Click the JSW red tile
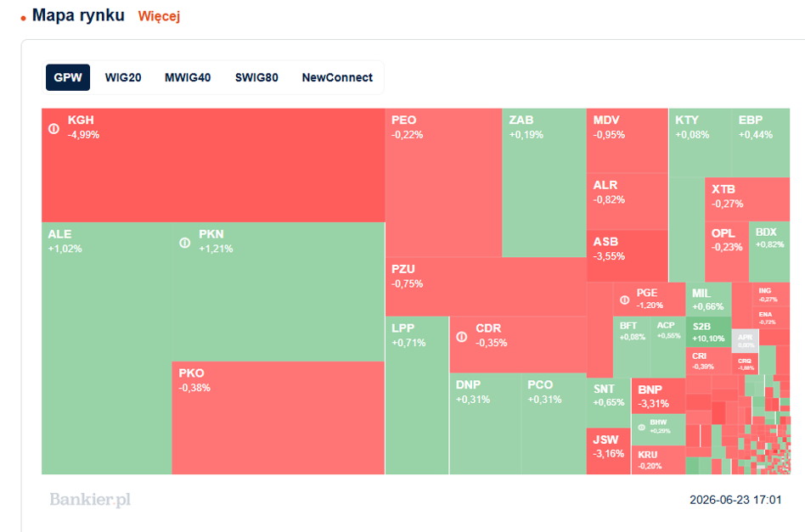This screenshot has width=805, height=532. pyautogui.click(x=608, y=451)
